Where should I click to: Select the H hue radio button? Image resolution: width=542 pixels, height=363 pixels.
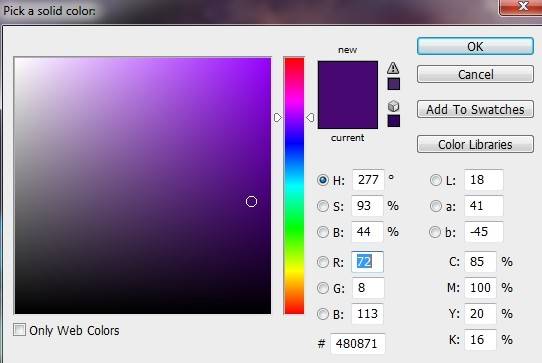pyautogui.click(x=323, y=180)
